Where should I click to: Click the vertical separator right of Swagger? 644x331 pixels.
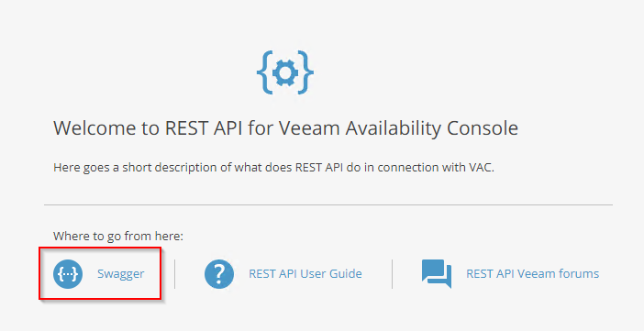pos(174,274)
